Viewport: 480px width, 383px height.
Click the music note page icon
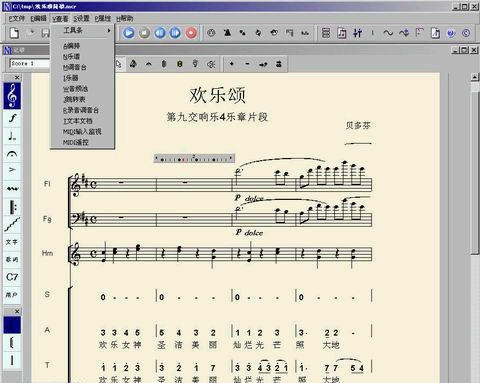342,33
